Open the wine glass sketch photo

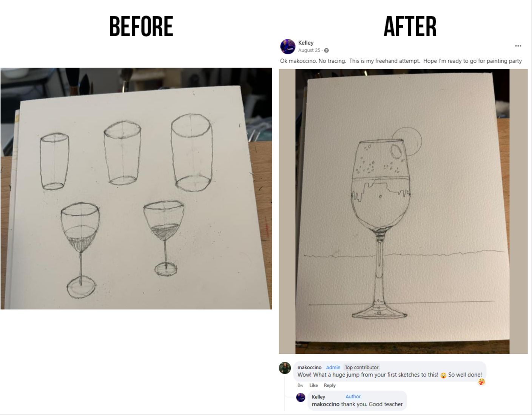403,211
